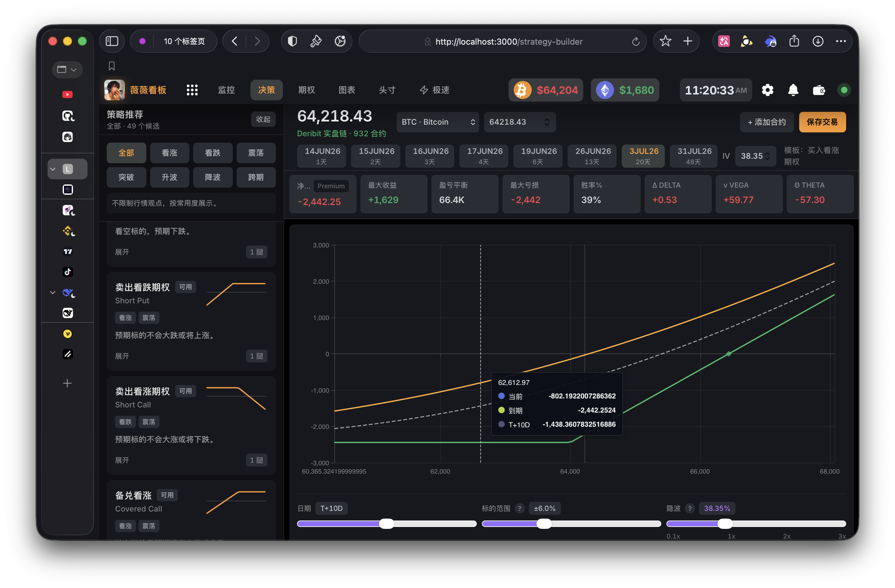The width and height of the screenshot is (895, 588).
Task: Open a new tab with plus
Action: click(687, 41)
